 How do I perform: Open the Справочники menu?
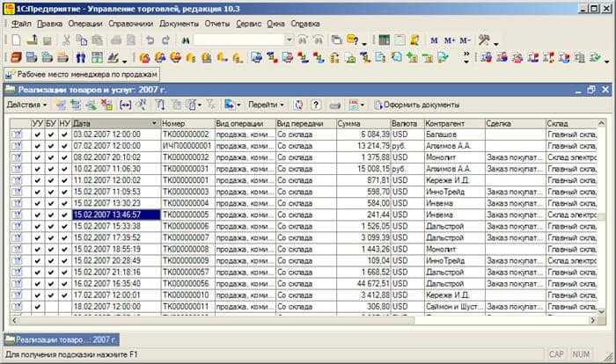tap(131, 24)
